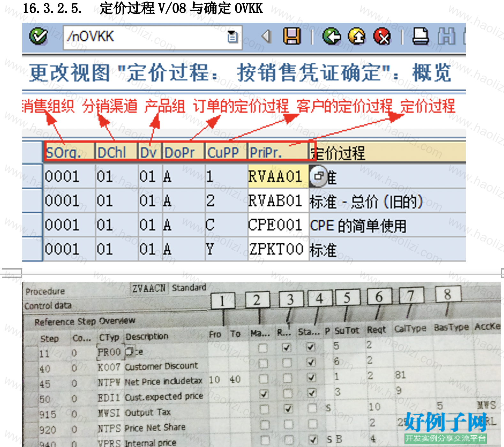The image size is (504, 447).
Task: Click the NTPS condition type cell
Action: pyautogui.click(x=109, y=428)
